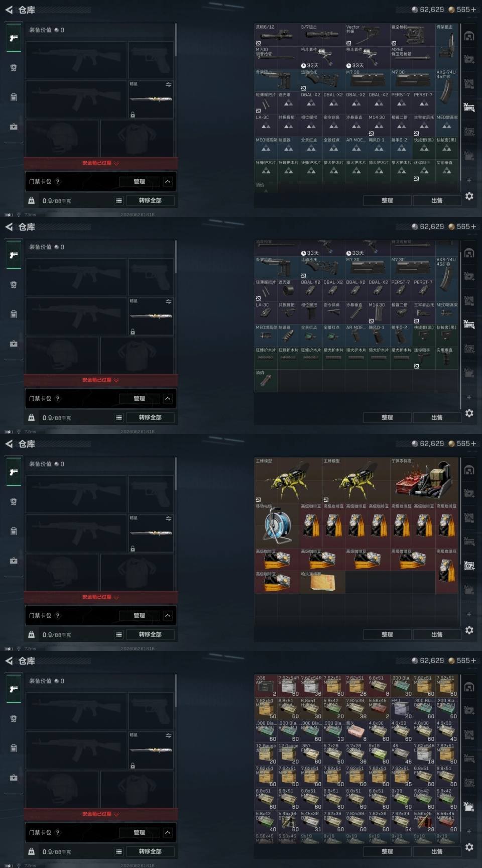482x868 pixels.
Task: Select the 9x39 SP ammo stack
Action: 401,799
